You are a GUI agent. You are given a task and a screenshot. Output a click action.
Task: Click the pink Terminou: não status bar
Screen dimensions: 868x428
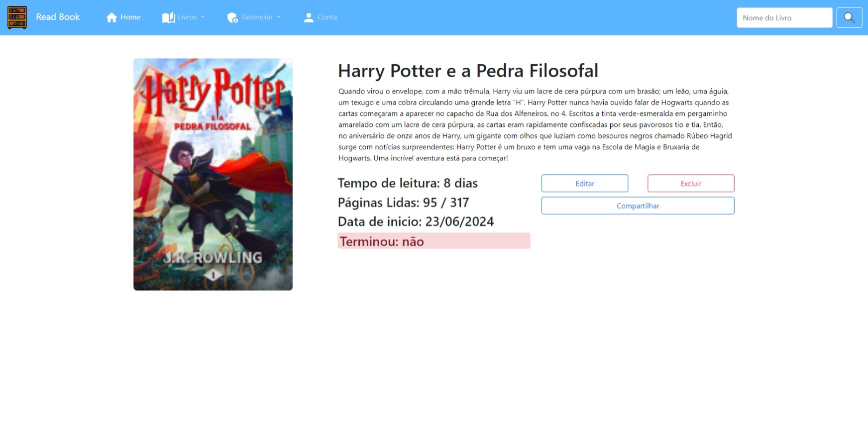coord(434,241)
